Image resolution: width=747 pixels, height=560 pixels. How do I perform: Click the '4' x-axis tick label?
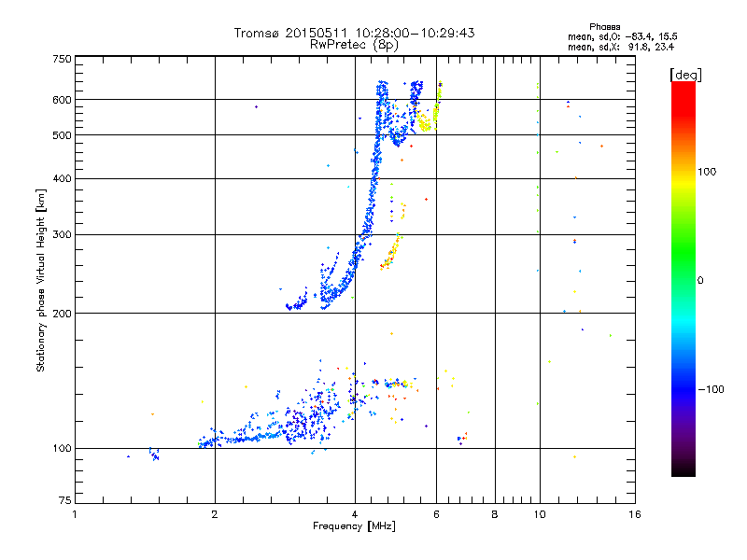[x=355, y=514]
